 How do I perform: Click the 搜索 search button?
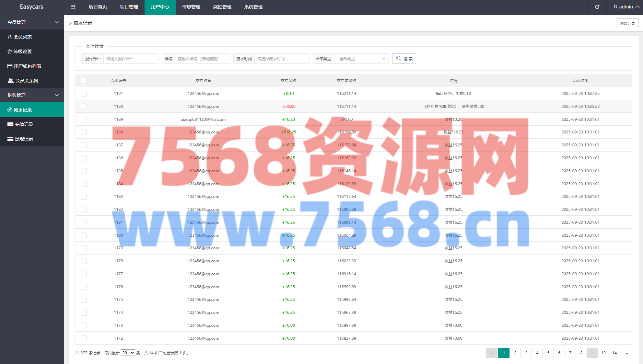click(x=404, y=59)
